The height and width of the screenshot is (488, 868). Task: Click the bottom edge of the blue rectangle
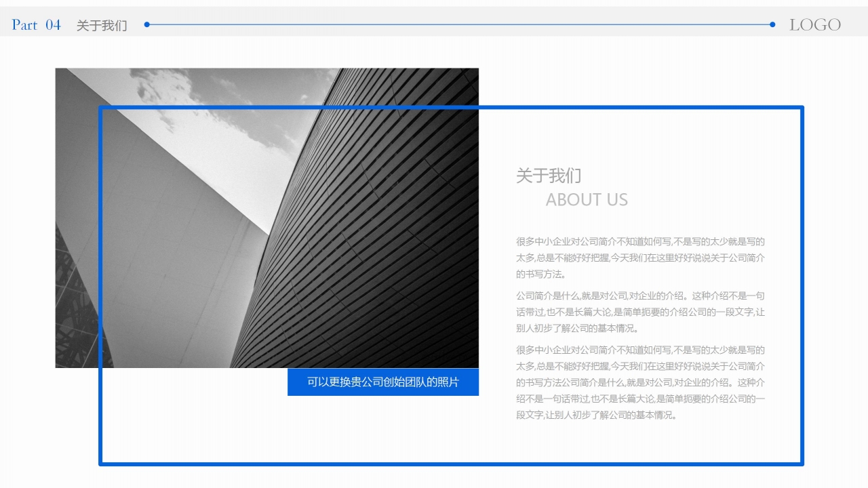pos(452,465)
